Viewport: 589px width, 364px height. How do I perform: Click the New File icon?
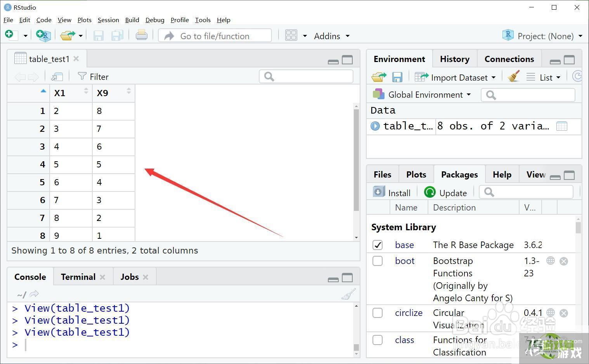coord(11,35)
